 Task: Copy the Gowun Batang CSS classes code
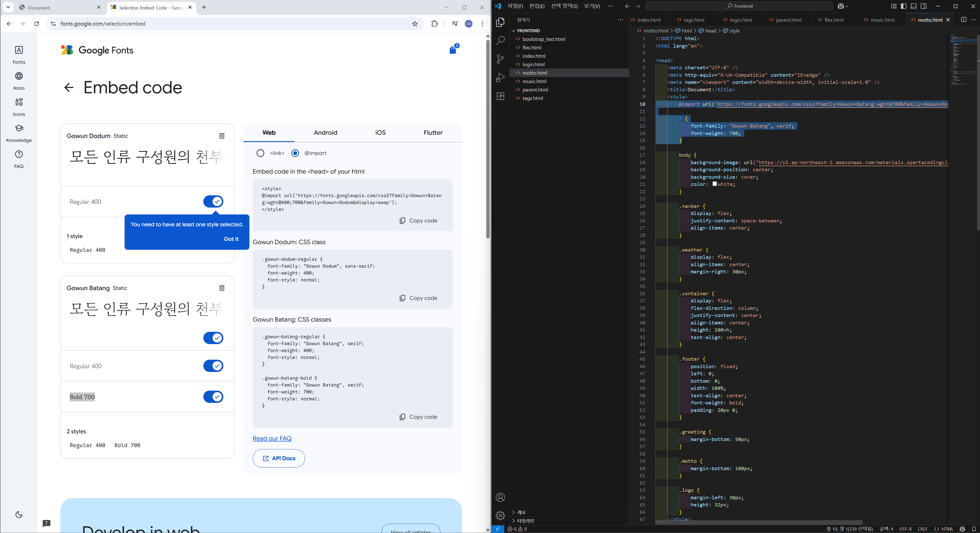[418, 417]
